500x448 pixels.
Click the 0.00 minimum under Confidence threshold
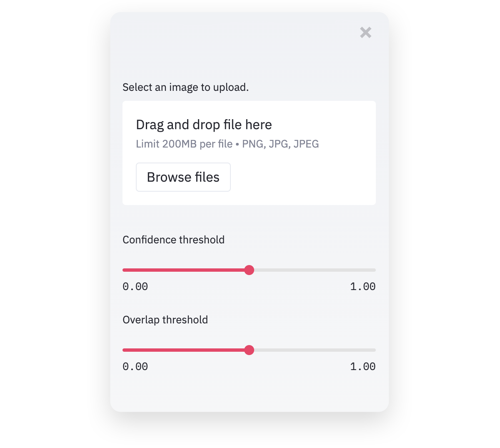pyautogui.click(x=135, y=287)
